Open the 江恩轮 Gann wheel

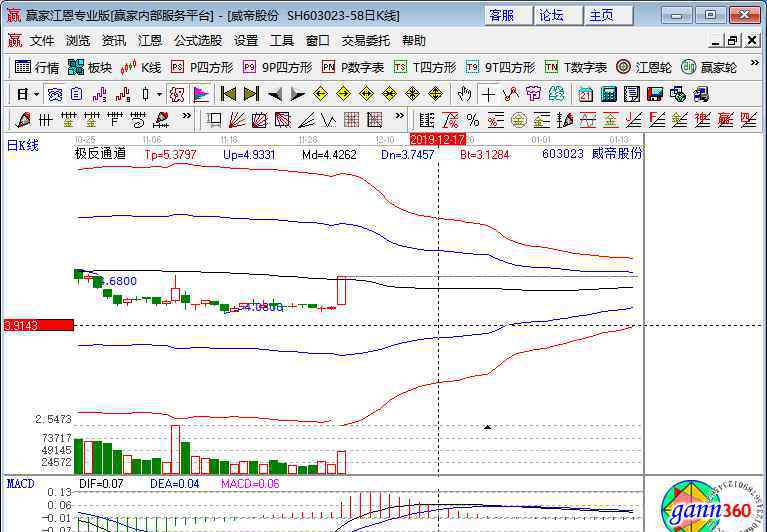click(644, 67)
